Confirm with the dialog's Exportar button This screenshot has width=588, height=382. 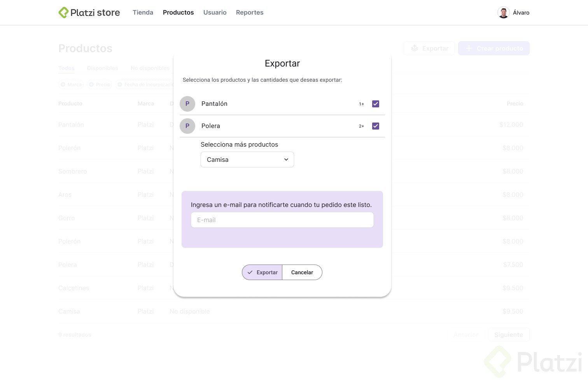[x=262, y=272]
